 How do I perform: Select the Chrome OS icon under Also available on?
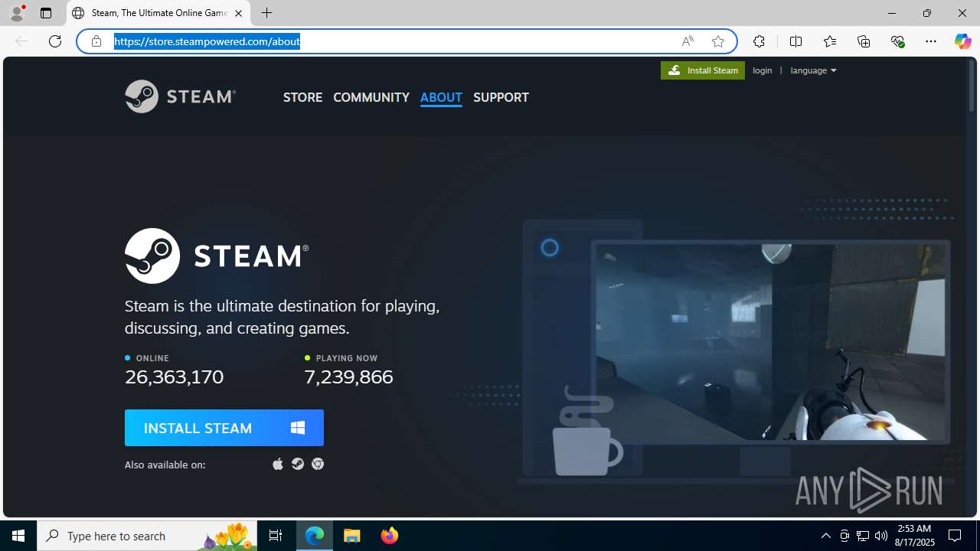(x=318, y=464)
